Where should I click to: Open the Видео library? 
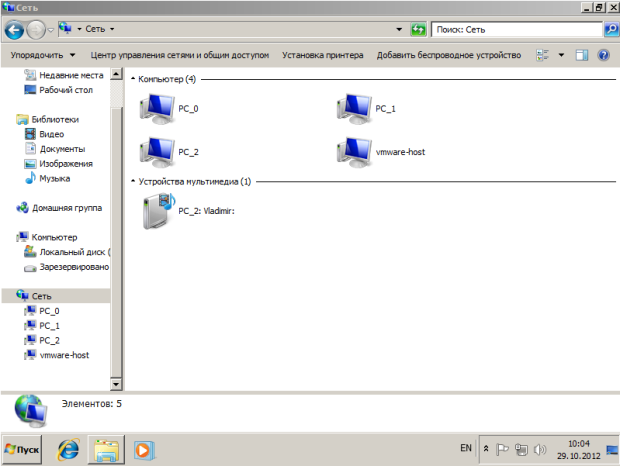click(44, 134)
